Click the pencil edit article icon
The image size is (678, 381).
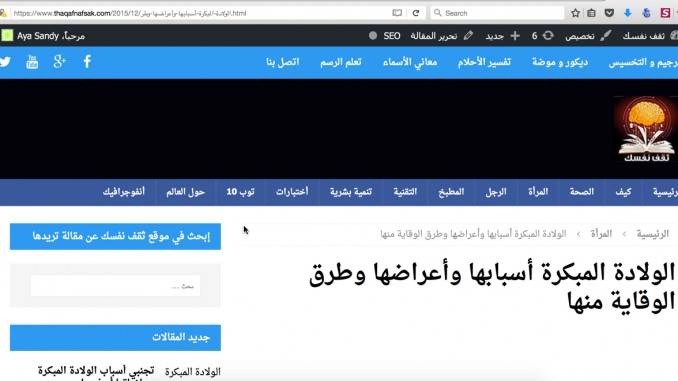coord(468,36)
